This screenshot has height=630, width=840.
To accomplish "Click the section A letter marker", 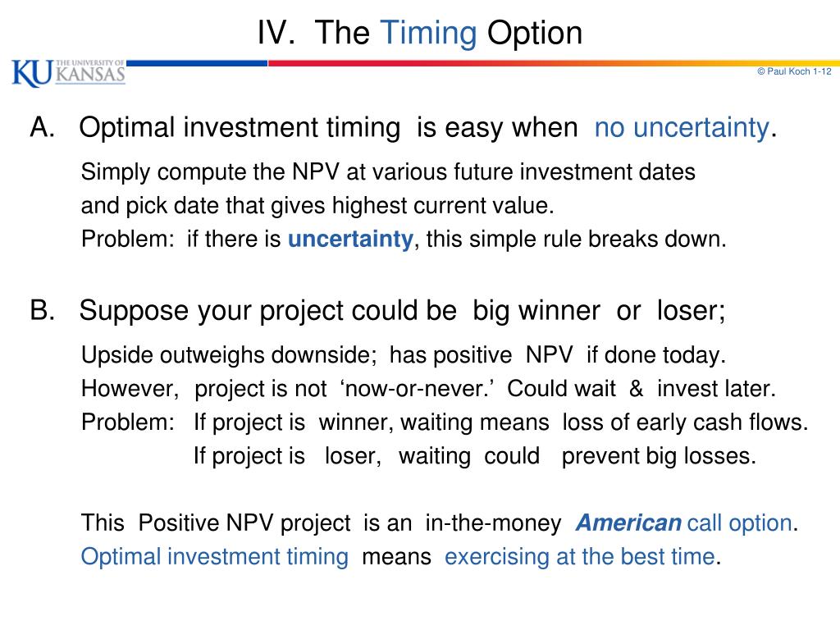I will (x=43, y=127).
